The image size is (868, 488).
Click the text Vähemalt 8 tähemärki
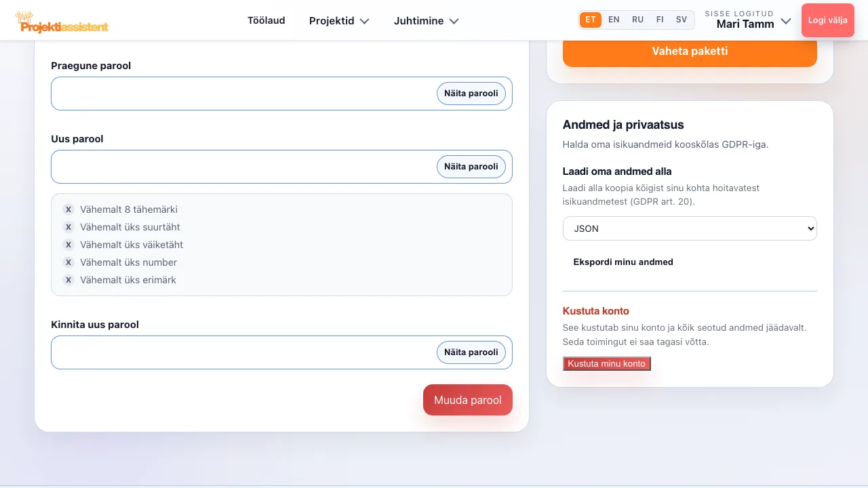click(129, 209)
